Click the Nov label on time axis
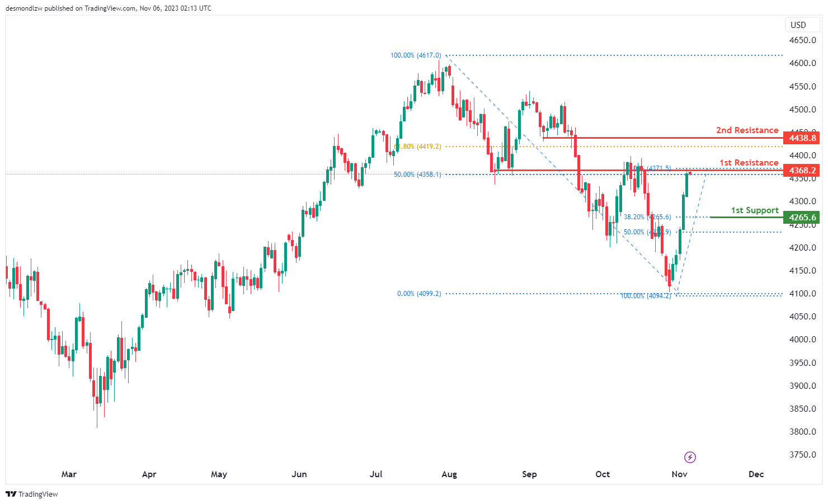 tap(679, 474)
